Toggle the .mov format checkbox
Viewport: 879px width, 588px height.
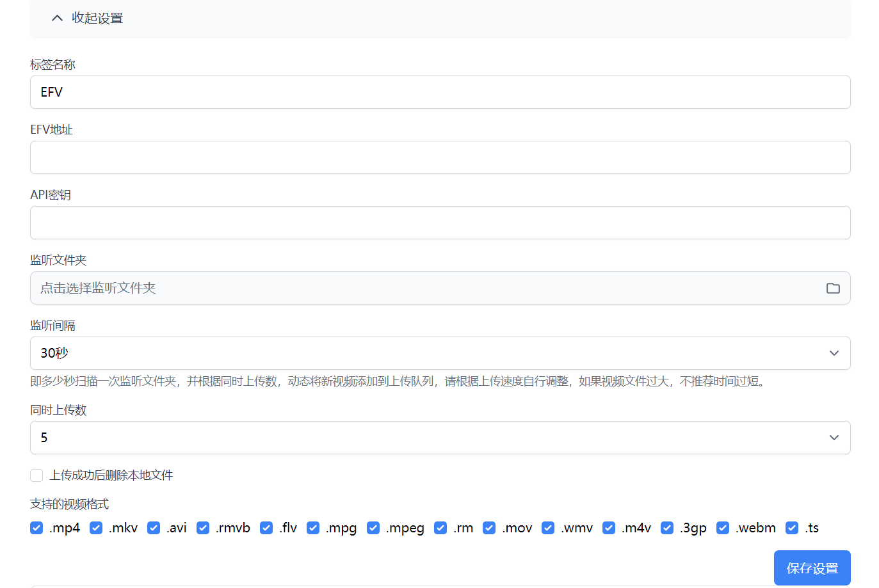coord(489,528)
